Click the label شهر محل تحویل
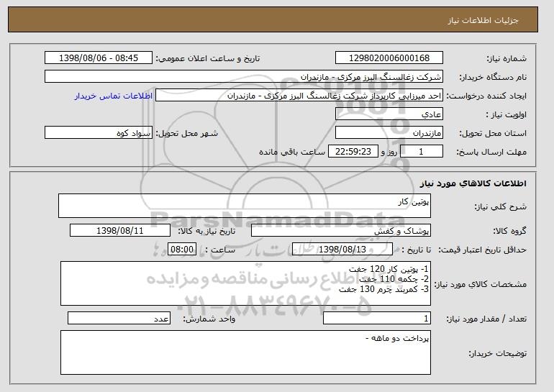Image resolution: width=554 pixels, height=392 pixels. (187, 133)
